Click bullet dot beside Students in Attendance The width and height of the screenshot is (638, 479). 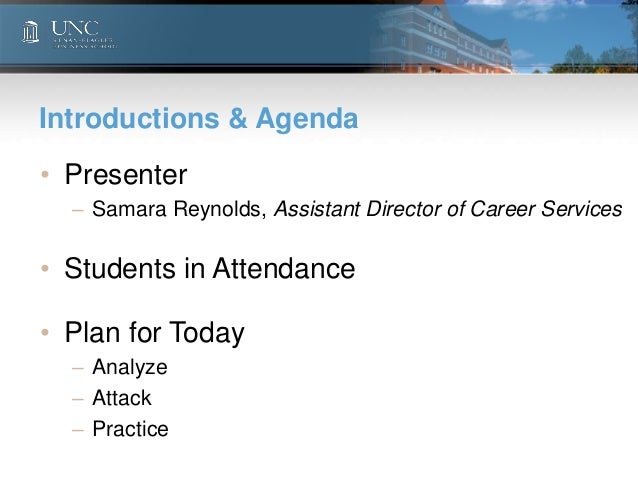45,268
